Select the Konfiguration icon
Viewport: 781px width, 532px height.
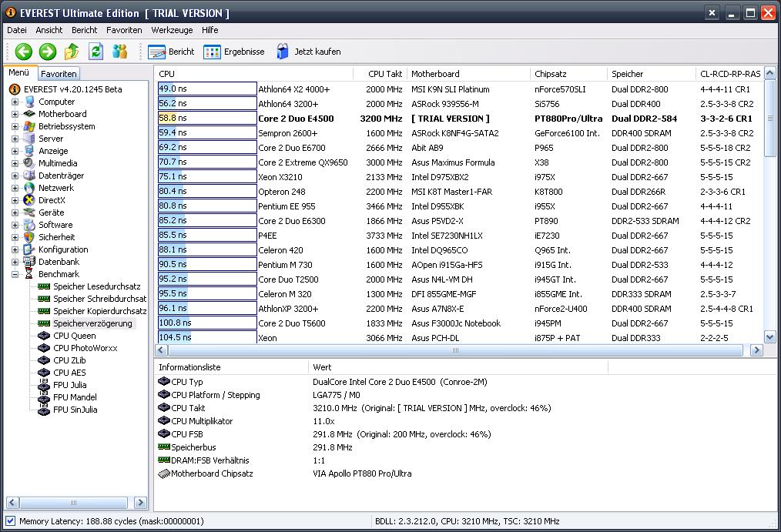pyautogui.click(x=30, y=249)
